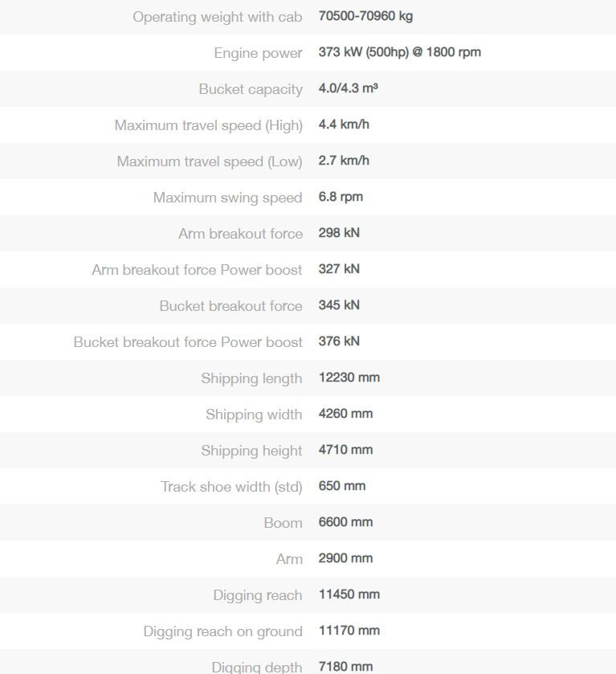Select the 70500-70960 kg weight value
The width and height of the screenshot is (616, 674).
365,16
